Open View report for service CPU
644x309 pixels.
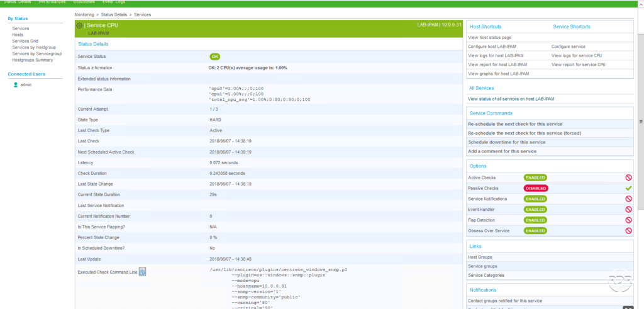[579, 65]
